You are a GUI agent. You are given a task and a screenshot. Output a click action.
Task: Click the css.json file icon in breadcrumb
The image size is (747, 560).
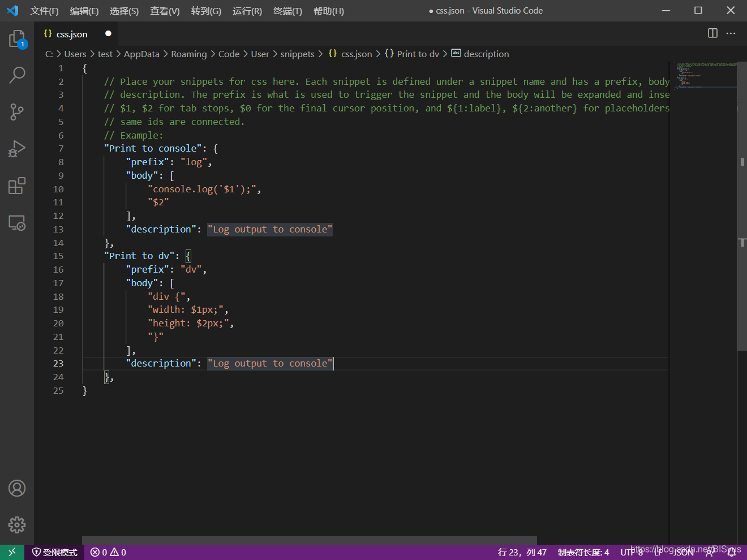pyautogui.click(x=333, y=54)
